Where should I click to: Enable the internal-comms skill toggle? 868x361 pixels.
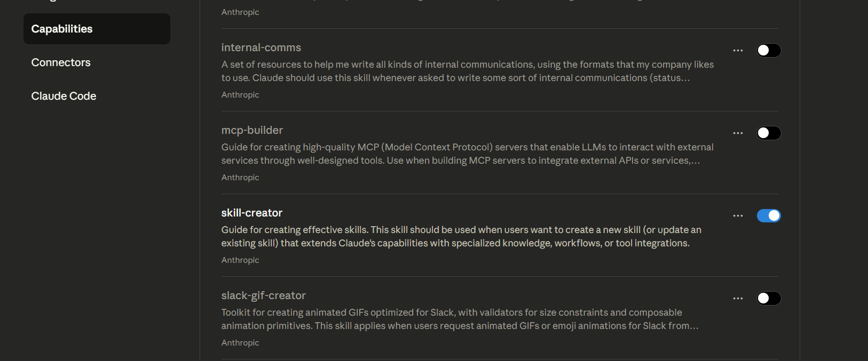(769, 50)
